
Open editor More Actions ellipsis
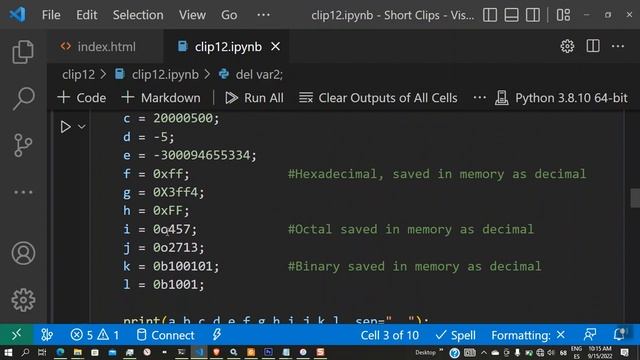(618, 46)
